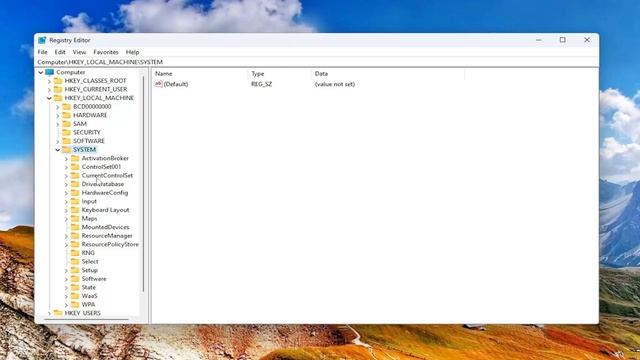Select the Software key under SYSTEM
Screen dimensions: 640x360
coord(94,279)
